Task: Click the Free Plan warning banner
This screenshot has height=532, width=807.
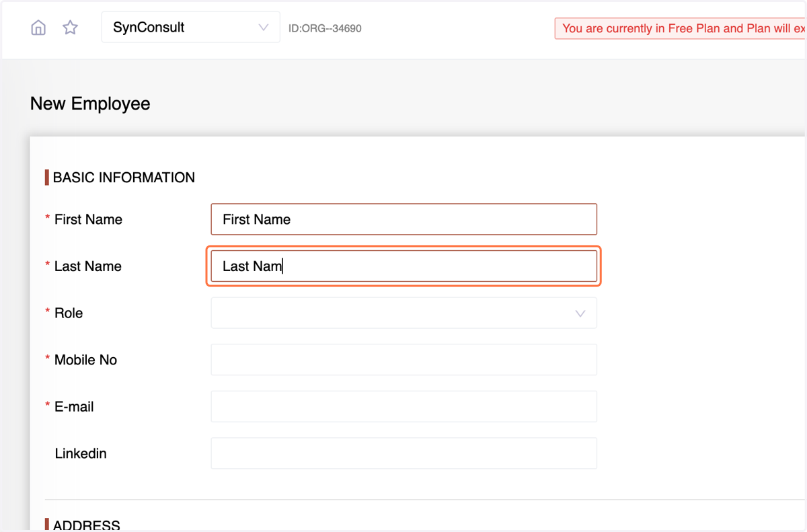Action: (681, 28)
